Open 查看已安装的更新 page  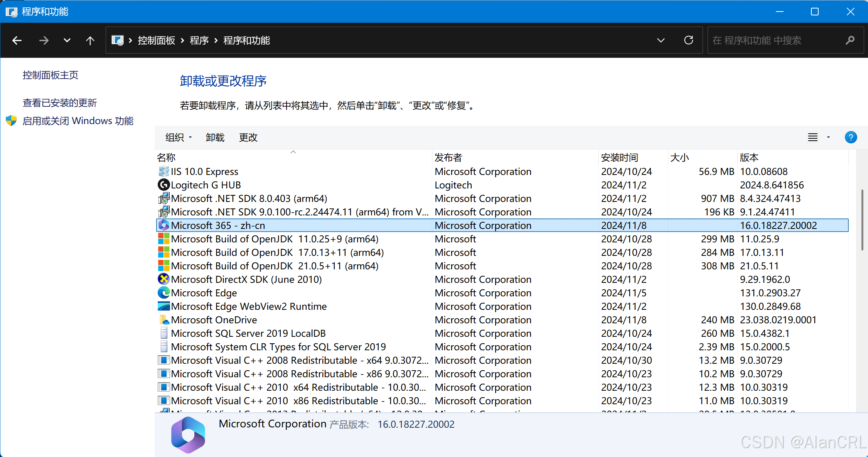60,102
